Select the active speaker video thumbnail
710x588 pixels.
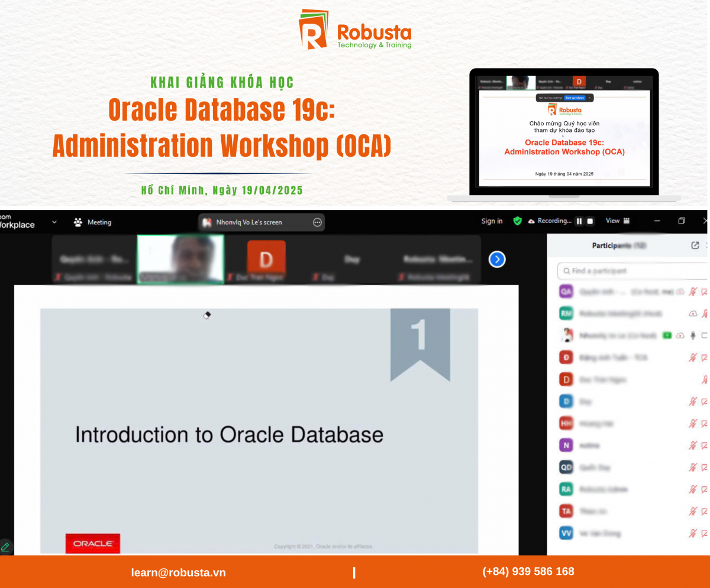pyautogui.click(x=180, y=259)
